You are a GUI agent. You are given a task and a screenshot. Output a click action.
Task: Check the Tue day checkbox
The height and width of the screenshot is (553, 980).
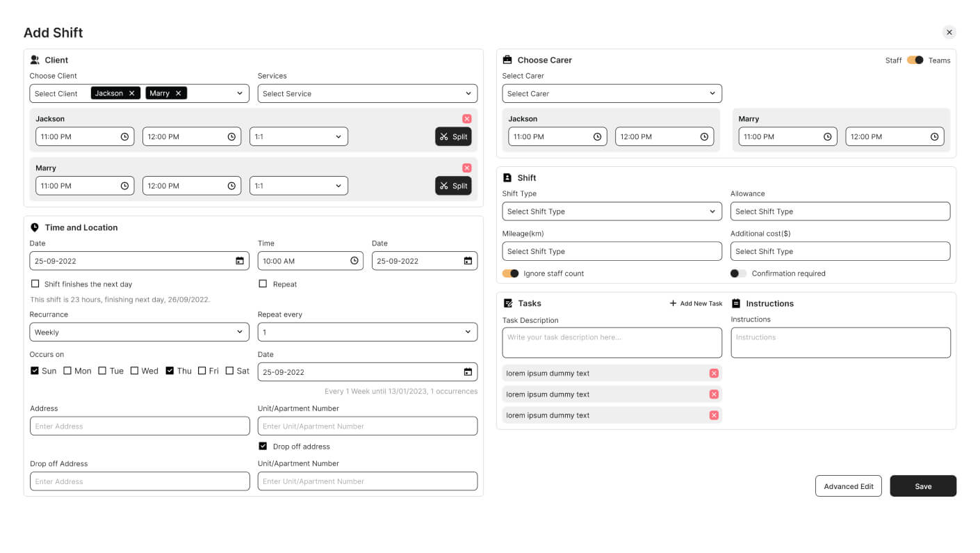[102, 371]
